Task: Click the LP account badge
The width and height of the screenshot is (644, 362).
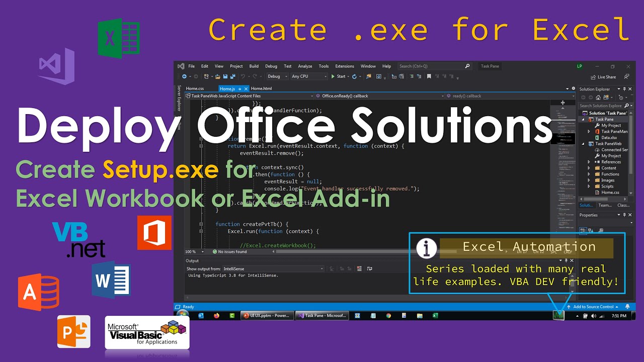Action: [x=580, y=66]
